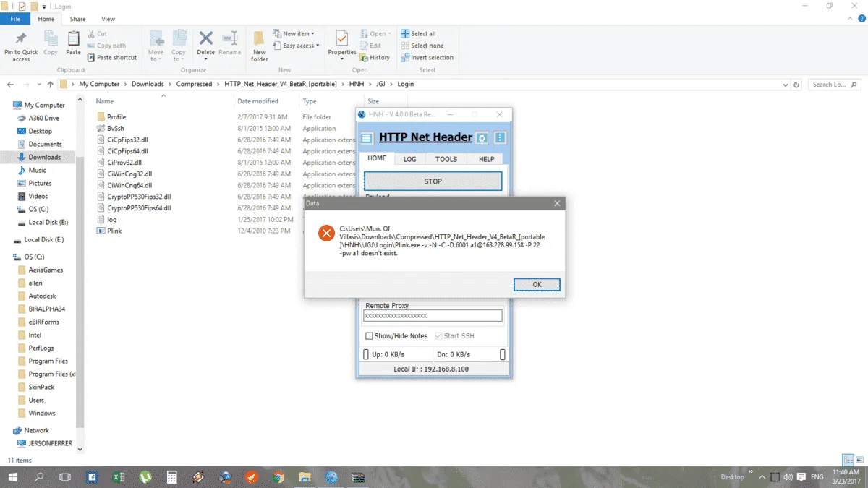Viewport: 868px width, 488px height.
Task: Click Compressed in address breadcrumb
Action: (195, 84)
